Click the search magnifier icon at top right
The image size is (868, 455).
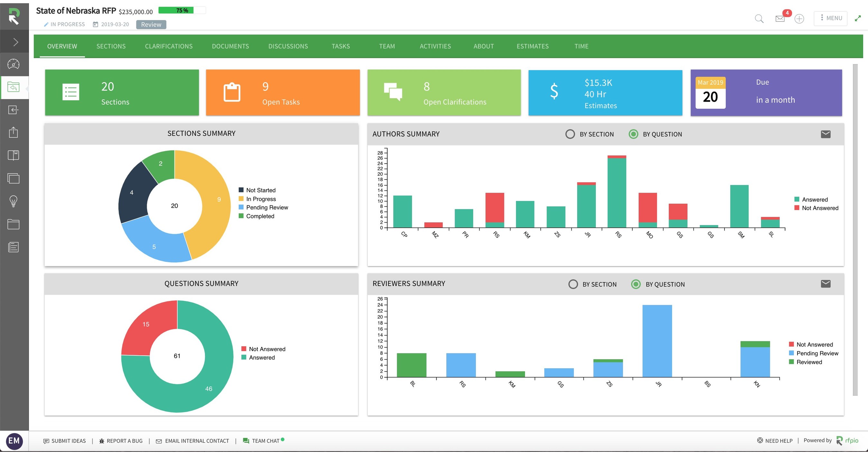click(x=760, y=19)
